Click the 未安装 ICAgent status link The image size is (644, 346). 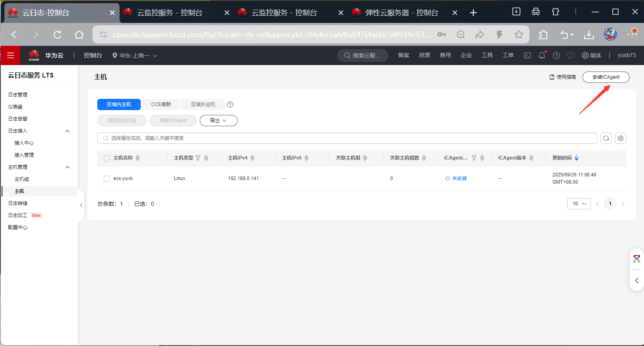[x=459, y=178]
